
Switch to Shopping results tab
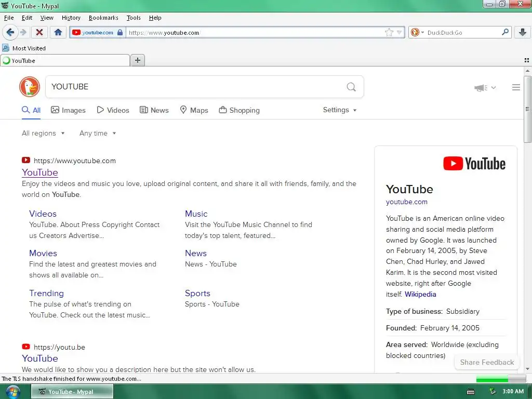[x=239, y=110]
